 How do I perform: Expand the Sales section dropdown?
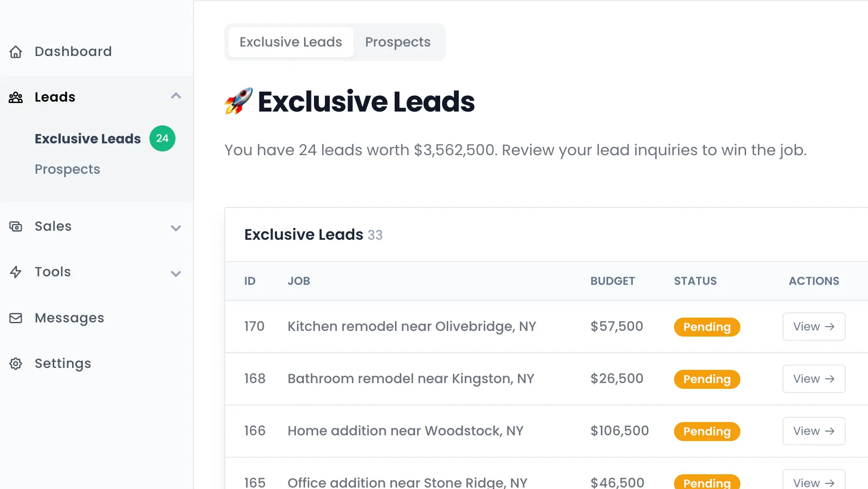pyautogui.click(x=176, y=228)
